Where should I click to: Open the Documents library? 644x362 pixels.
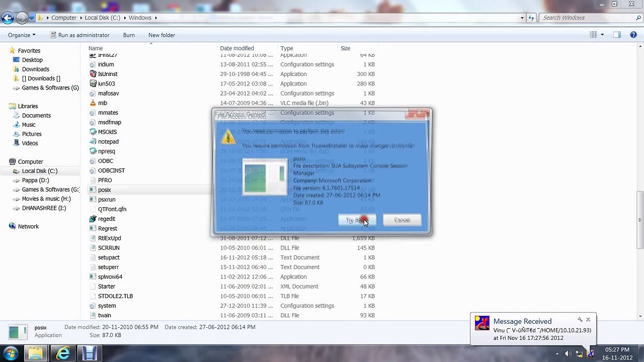pos(36,116)
